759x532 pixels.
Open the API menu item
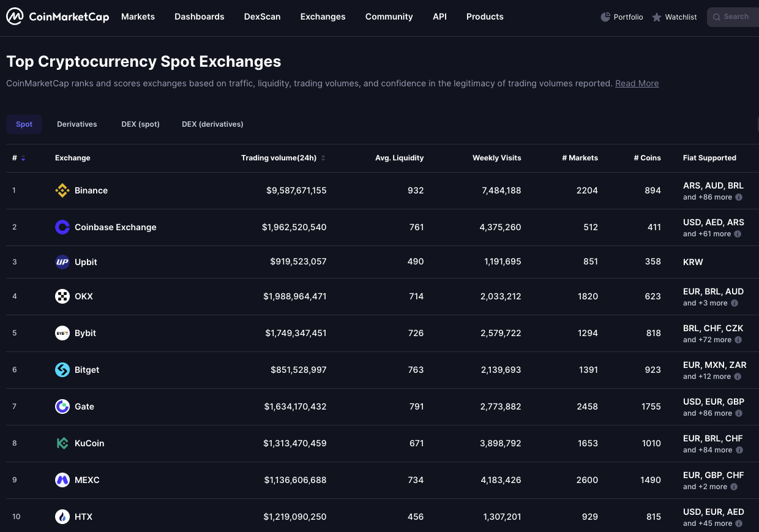439,17
